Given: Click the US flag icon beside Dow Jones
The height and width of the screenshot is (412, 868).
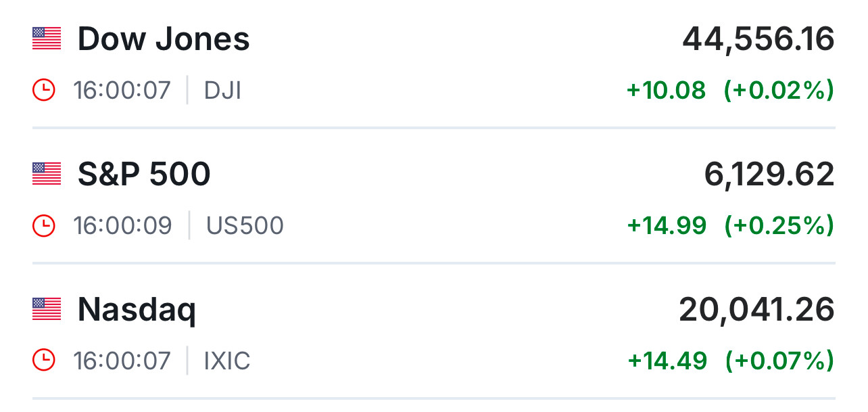Looking at the screenshot, I should click(x=47, y=39).
